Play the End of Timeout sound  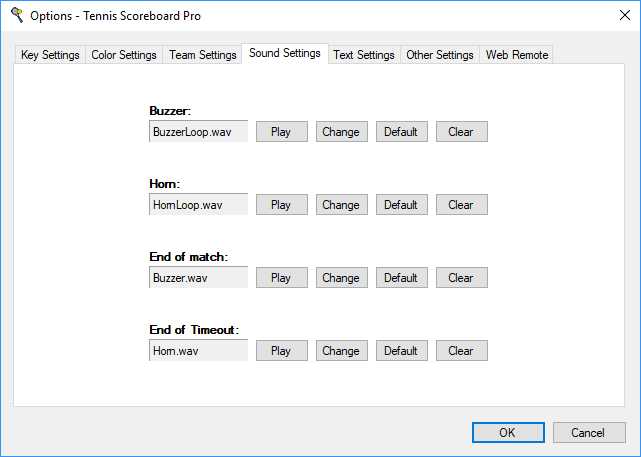tap(281, 351)
